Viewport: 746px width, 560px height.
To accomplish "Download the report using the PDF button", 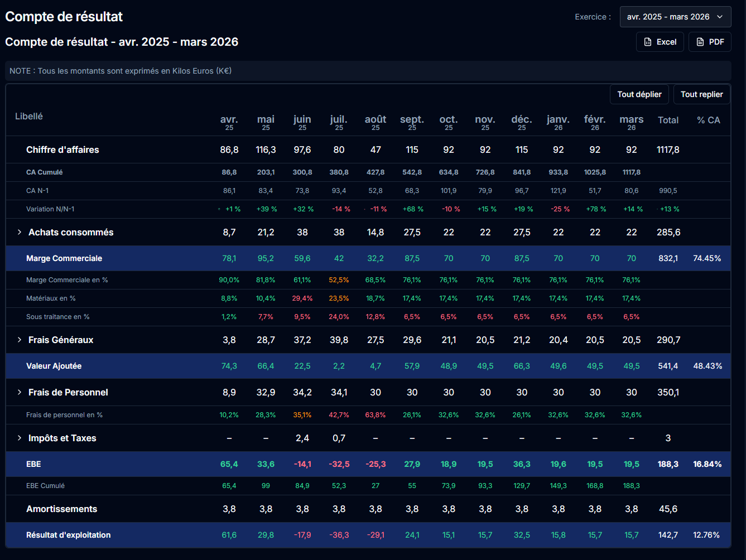I will click(x=710, y=42).
